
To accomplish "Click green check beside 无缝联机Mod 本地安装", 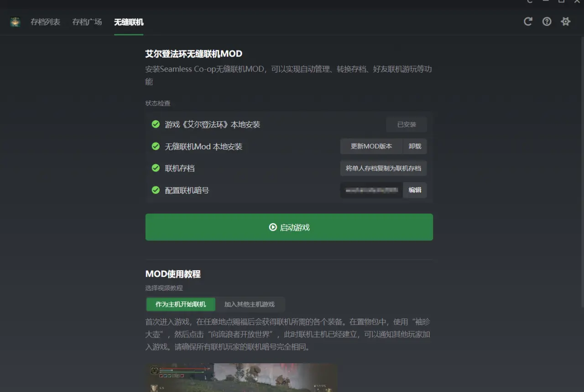I will [156, 146].
